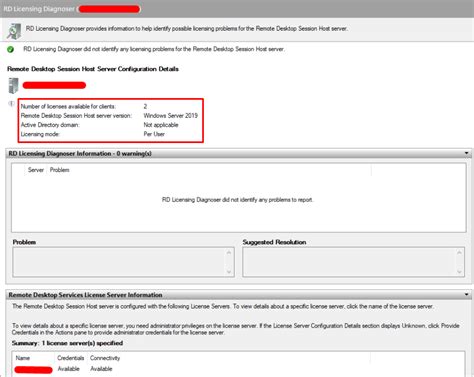Viewport: 474px width, 377px height.
Task: Click the 'Windows Server 2019' version value
Action: pos(171,116)
